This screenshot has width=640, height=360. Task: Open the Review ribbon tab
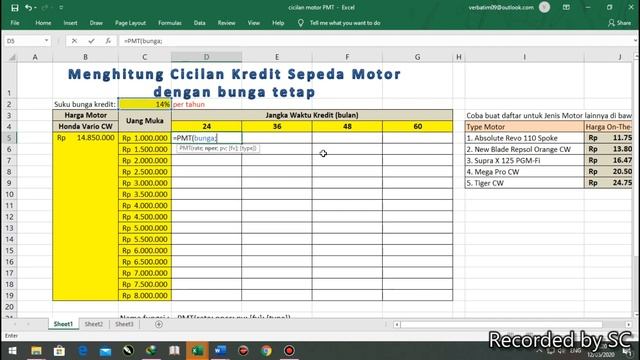click(226, 23)
